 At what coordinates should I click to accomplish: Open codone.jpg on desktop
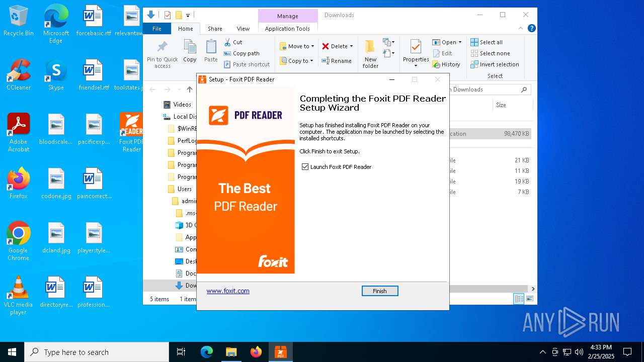[x=56, y=184]
